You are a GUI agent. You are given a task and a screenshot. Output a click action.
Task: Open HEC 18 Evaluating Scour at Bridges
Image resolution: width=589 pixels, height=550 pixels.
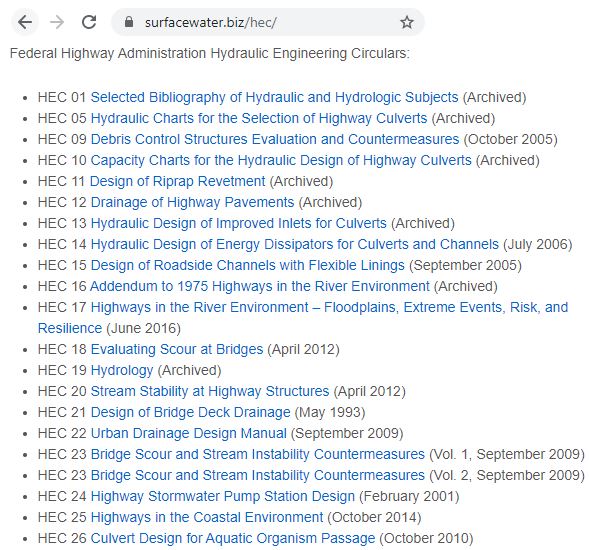point(177,349)
